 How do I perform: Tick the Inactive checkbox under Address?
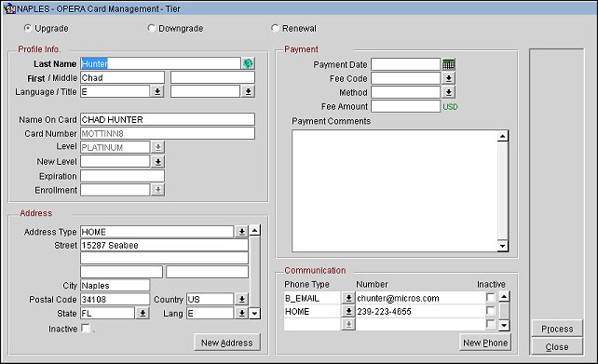(x=86, y=328)
